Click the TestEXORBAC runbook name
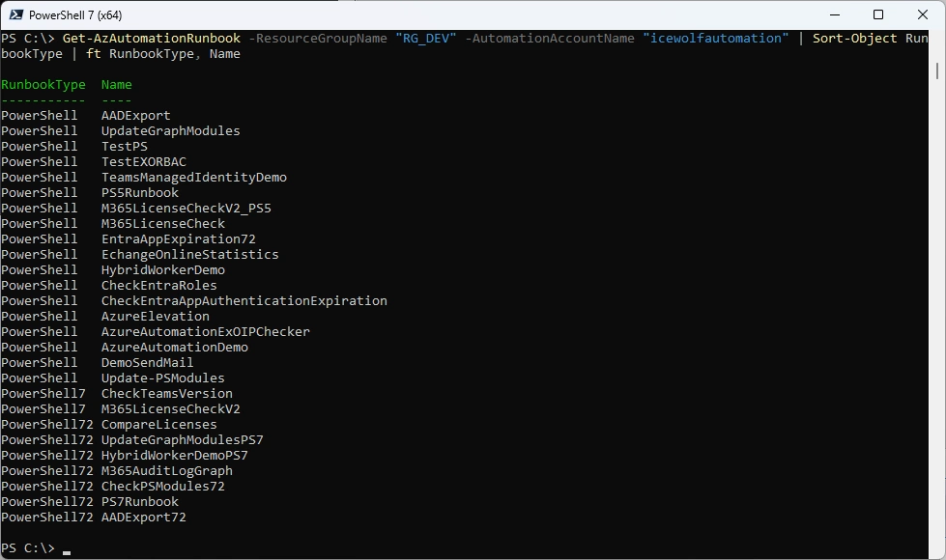The image size is (946, 560). tap(144, 162)
